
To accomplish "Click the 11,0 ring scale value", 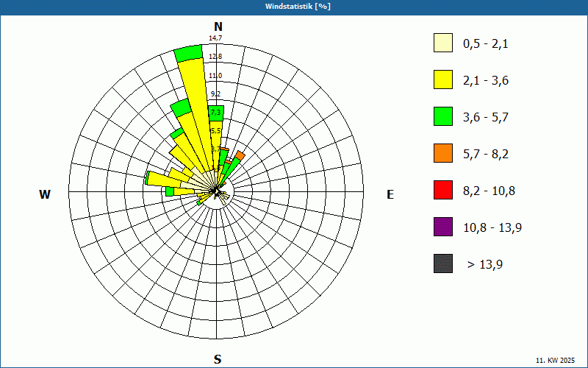I will [215, 76].
